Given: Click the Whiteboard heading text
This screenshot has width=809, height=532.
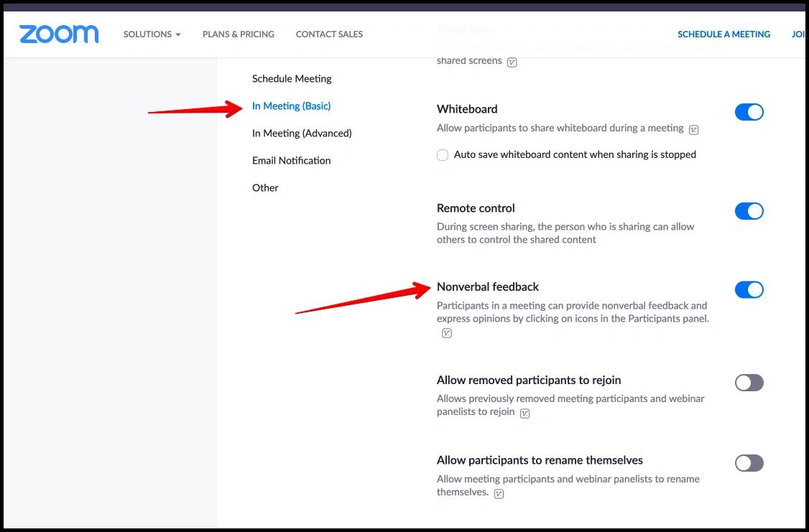Looking at the screenshot, I should 467,109.
